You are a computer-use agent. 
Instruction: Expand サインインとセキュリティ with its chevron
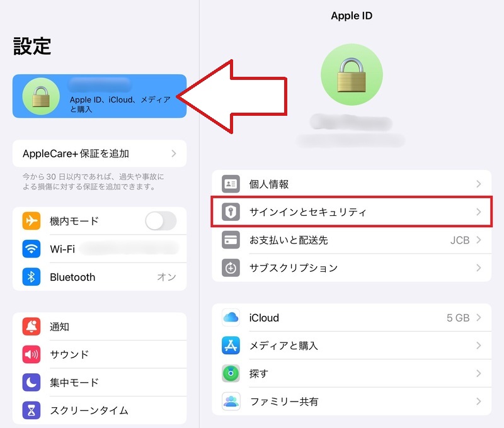tap(479, 213)
